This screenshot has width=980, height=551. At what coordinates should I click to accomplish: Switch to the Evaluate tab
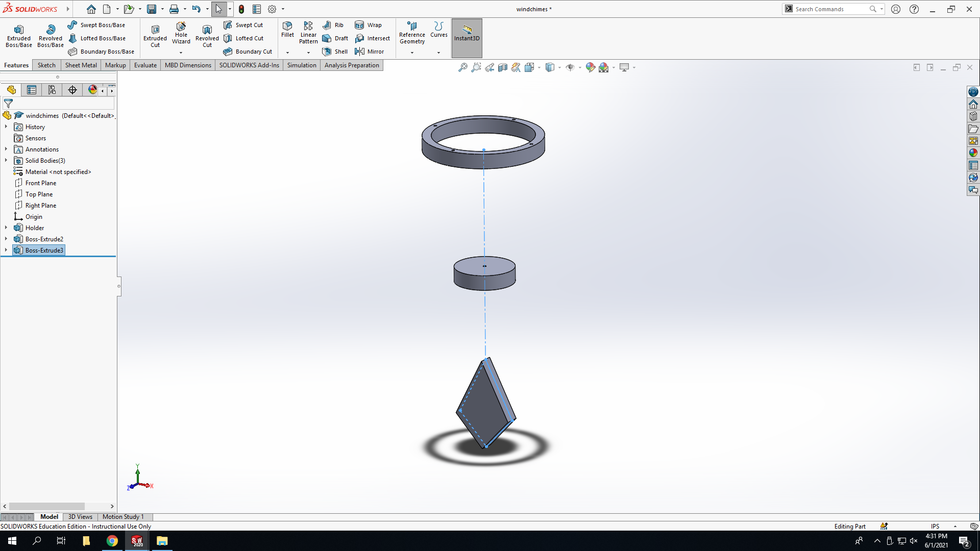[x=145, y=65]
